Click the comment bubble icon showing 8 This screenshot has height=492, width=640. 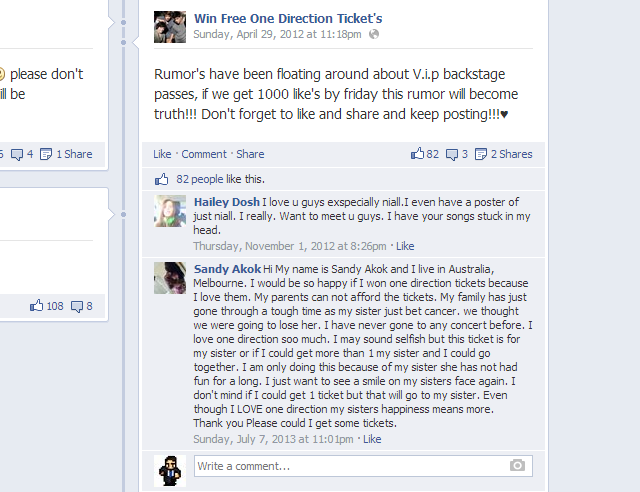pyautogui.click(x=77, y=307)
